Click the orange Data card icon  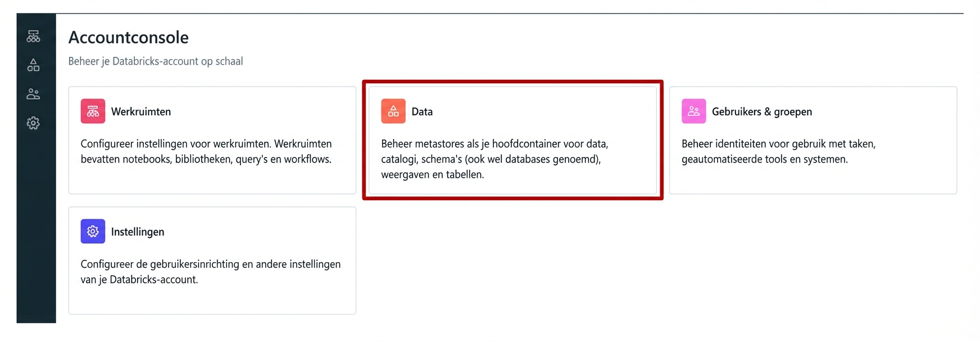393,111
